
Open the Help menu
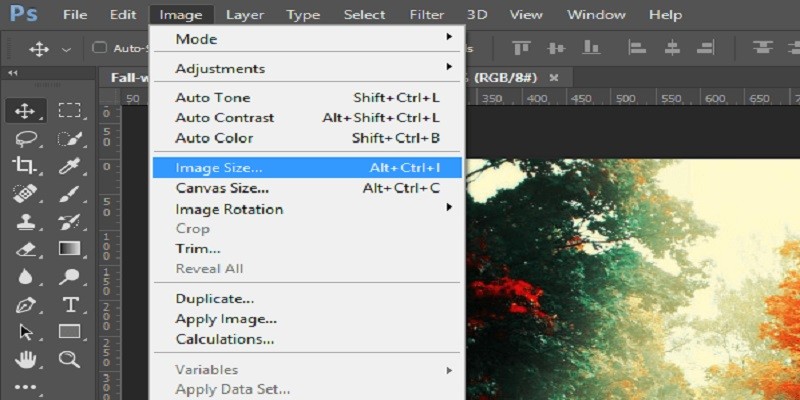click(x=665, y=15)
